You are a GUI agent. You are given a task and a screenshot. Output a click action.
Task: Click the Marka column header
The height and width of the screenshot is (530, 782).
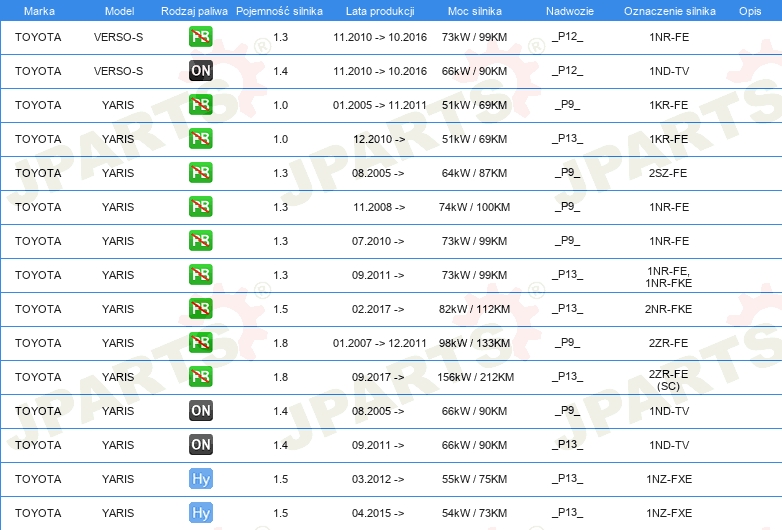[39, 11]
